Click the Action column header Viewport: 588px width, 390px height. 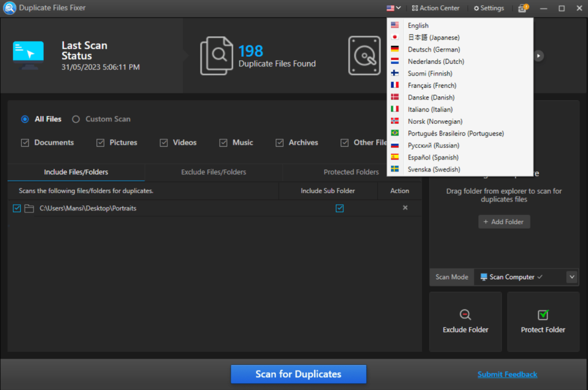point(400,190)
